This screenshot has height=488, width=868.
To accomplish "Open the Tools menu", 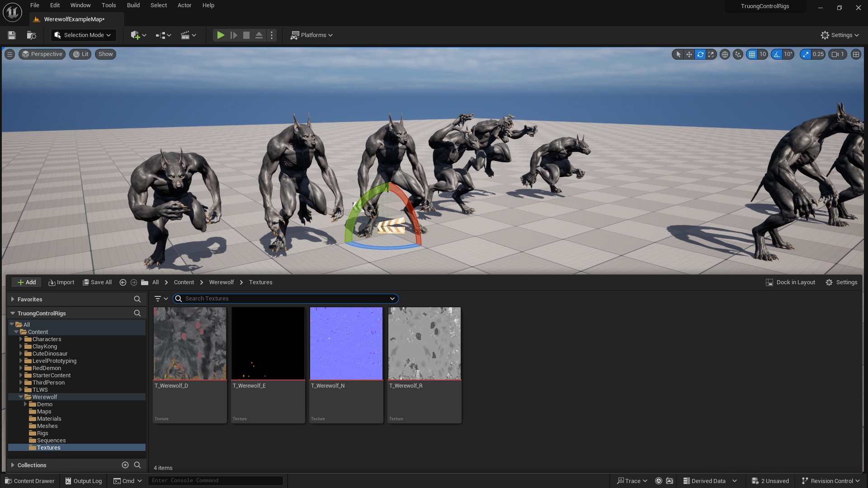I will (108, 5).
